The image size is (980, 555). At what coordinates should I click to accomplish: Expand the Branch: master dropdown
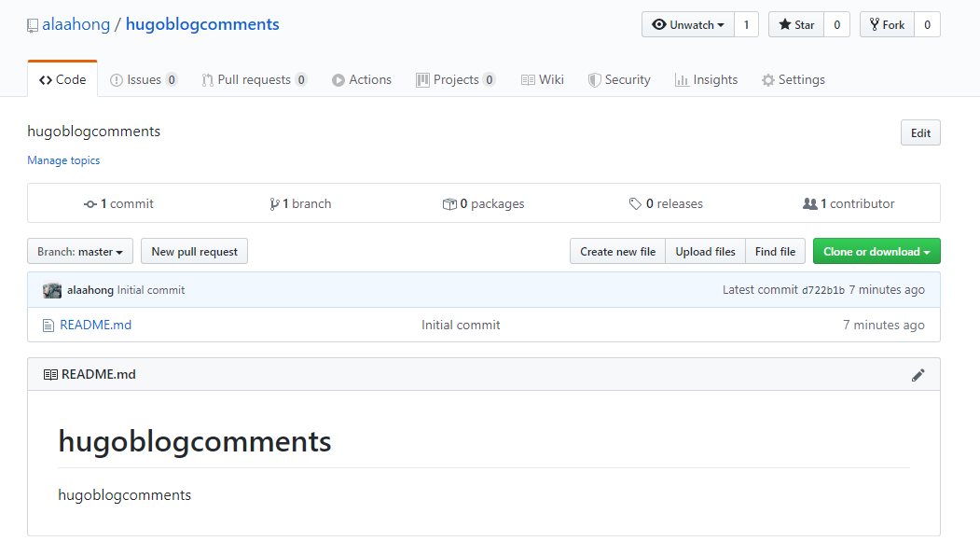point(80,251)
